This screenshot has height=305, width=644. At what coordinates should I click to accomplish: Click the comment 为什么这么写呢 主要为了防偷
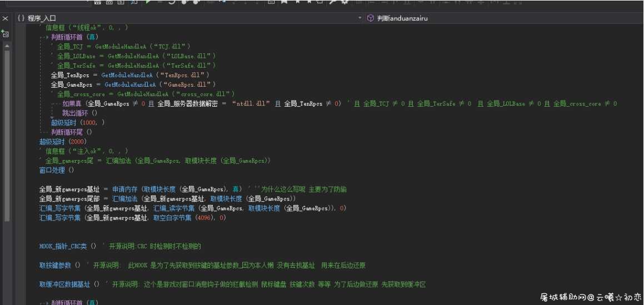304,189
